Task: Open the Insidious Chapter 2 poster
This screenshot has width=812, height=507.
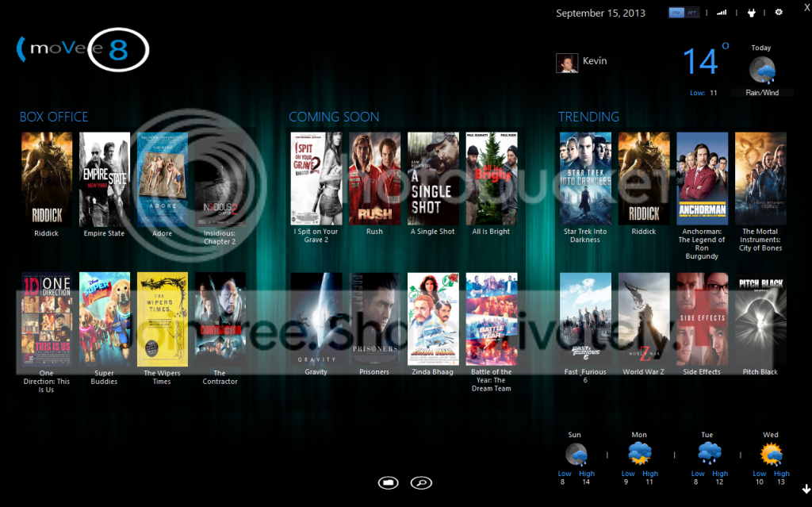Action: coord(220,179)
